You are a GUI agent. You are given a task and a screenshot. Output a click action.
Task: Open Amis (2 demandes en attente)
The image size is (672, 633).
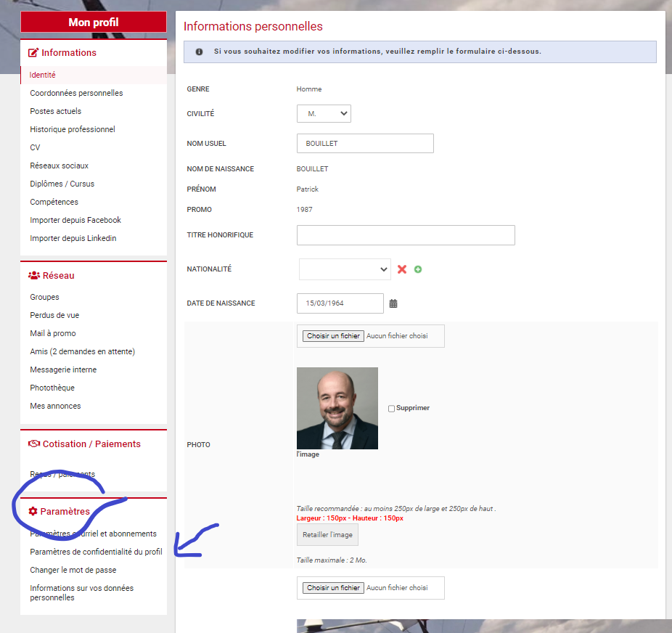point(82,351)
